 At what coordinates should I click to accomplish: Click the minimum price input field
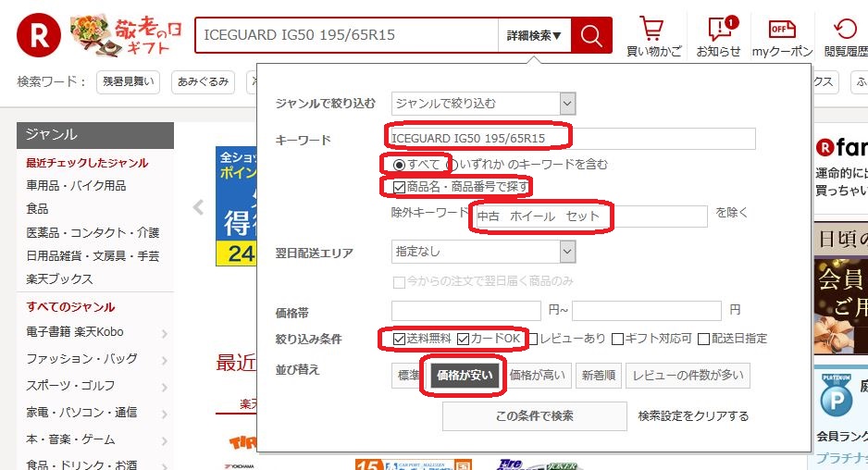coord(466,311)
